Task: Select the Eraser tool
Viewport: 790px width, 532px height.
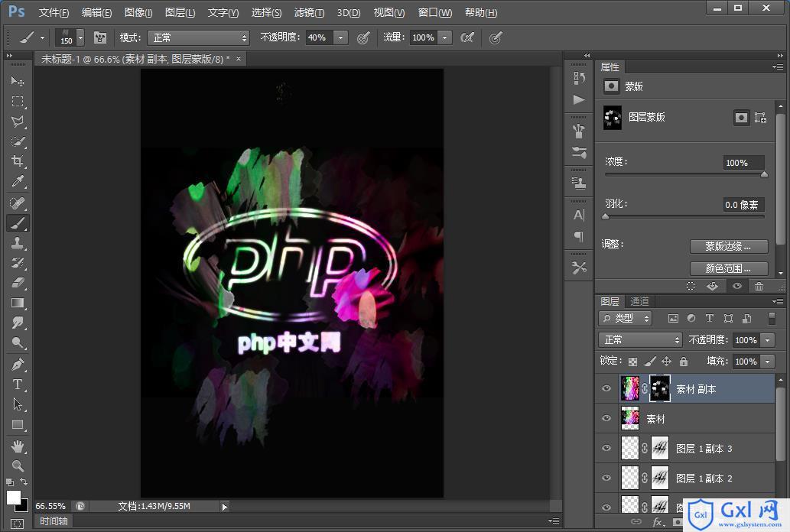Action: 18,283
